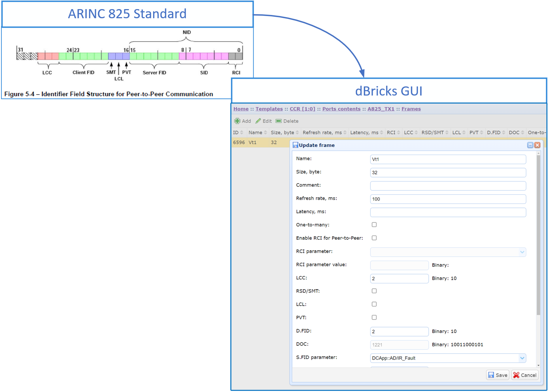Toggle the One-to-many checkbox
Image resolution: width=549 pixels, height=392 pixels.
pyautogui.click(x=374, y=225)
